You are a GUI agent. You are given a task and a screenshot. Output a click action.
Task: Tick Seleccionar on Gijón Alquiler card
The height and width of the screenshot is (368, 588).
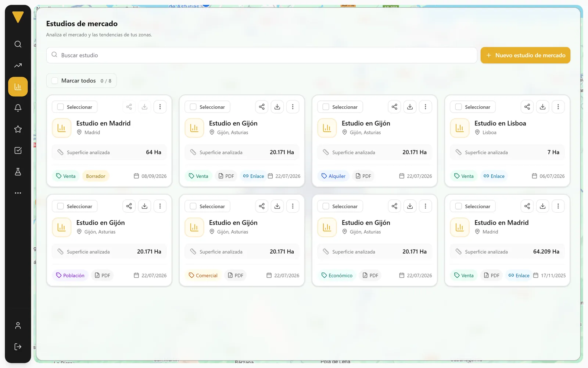(x=326, y=107)
